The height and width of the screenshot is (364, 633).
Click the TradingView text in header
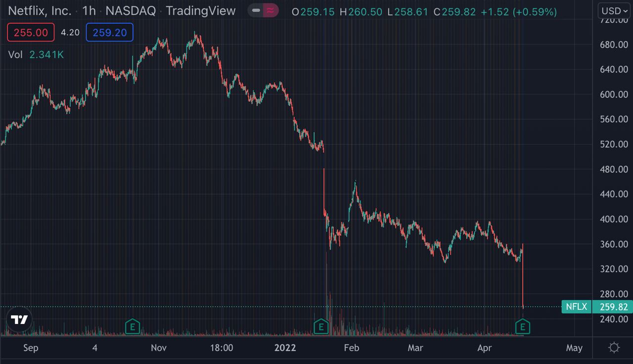click(x=201, y=11)
